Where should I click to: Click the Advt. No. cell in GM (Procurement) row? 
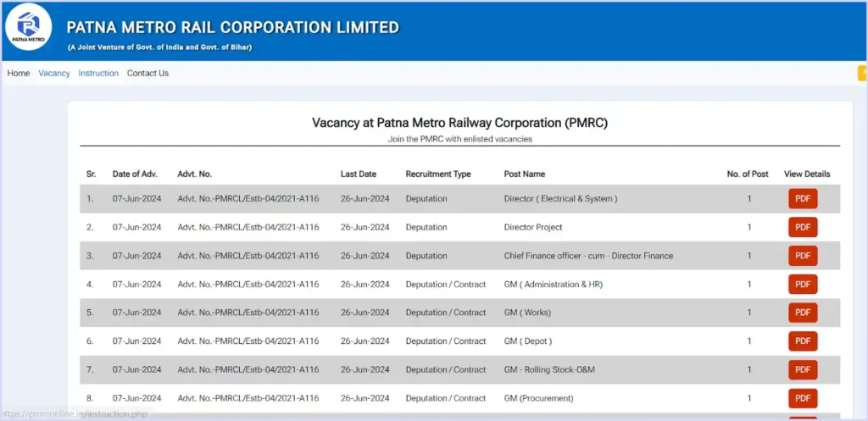(248, 398)
